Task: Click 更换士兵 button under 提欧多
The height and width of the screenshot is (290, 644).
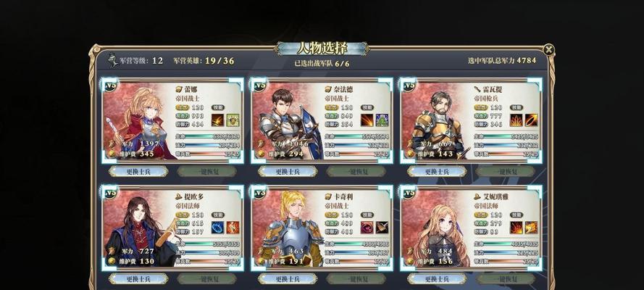Action: coord(138,279)
